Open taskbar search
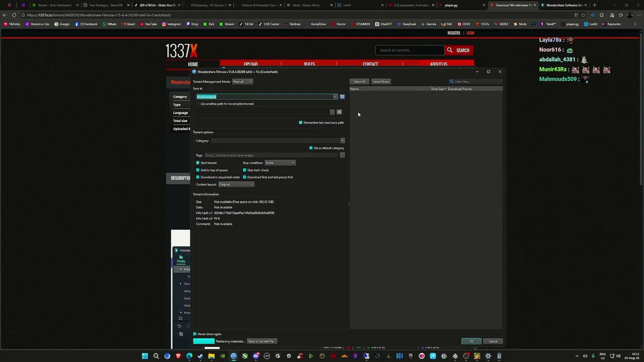The image size is (644, 362). pyautogui.click(x=156, y=356)
